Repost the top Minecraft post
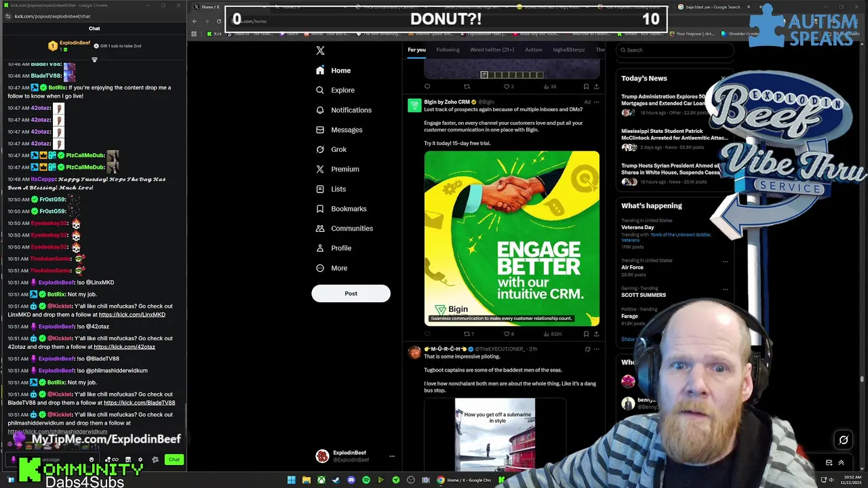868x488 pixels. point(467,86)
